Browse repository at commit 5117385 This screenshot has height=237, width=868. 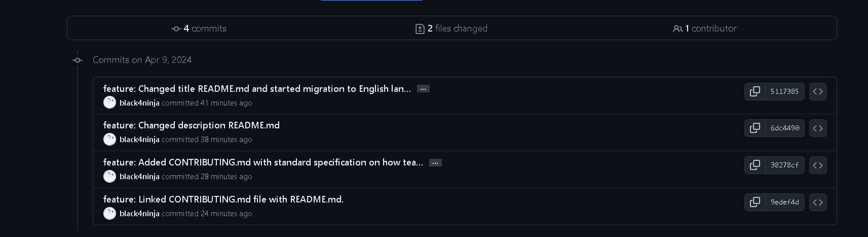pos(818,91)
